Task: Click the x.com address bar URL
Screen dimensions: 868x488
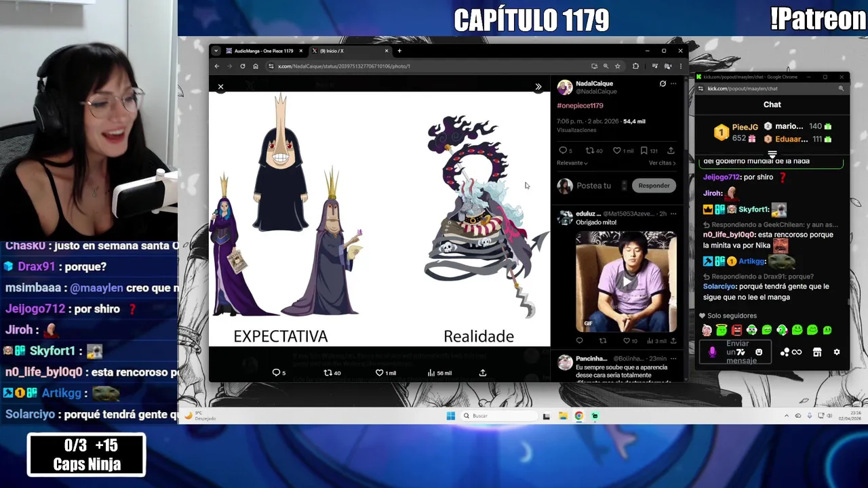Action: pos(344,66)
